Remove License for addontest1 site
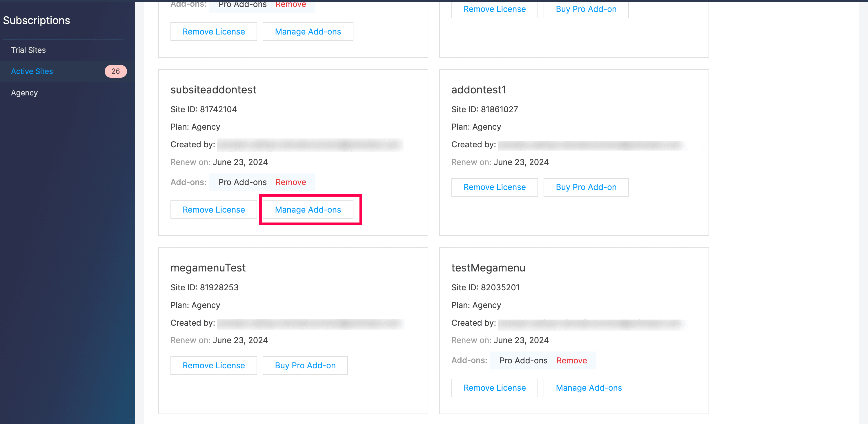This screenshot has width=868, height=424. 494,187
